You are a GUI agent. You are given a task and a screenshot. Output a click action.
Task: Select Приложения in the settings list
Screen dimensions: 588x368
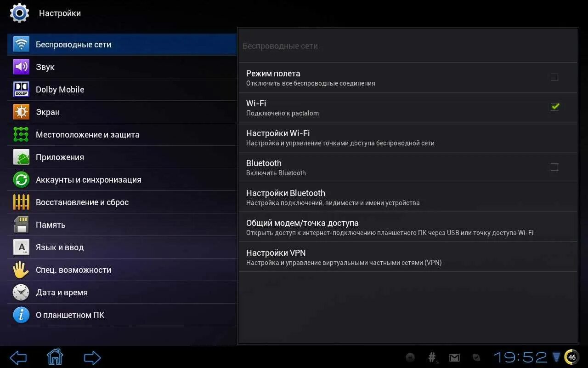122,157
